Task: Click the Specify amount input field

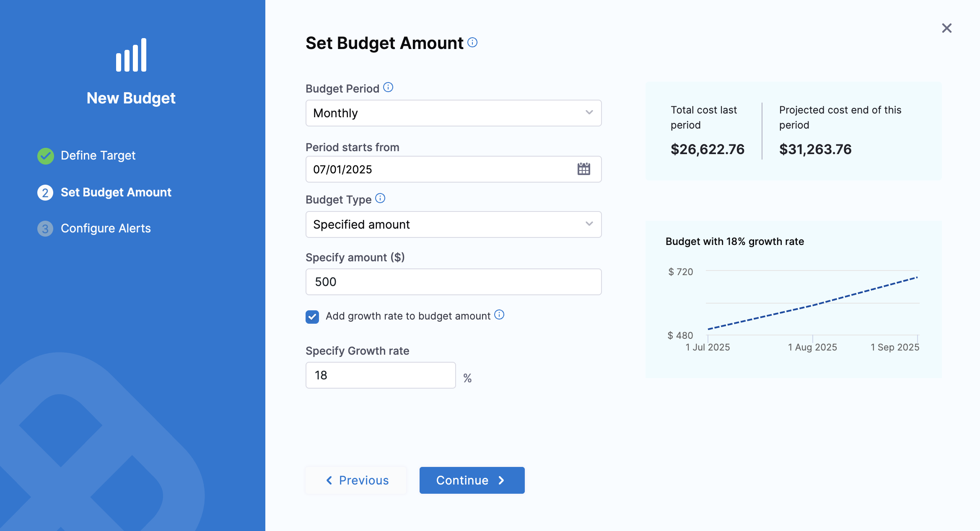Action: [x=454, y=282]
